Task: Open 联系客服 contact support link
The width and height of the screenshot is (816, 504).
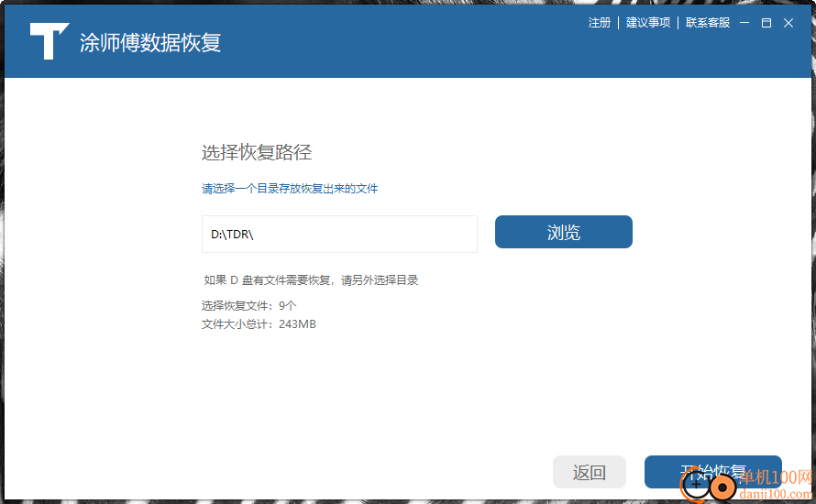Action: 708,23
